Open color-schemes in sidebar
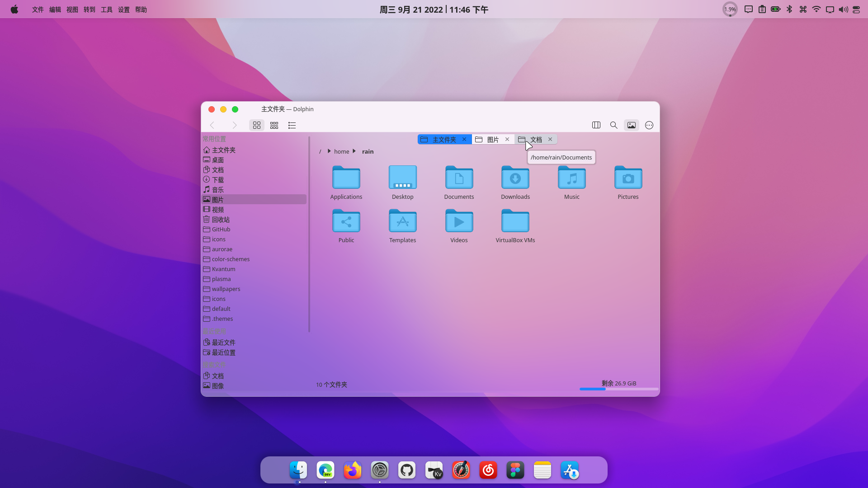The height and width of the screenshot is (488, 868). coord(254,259)
